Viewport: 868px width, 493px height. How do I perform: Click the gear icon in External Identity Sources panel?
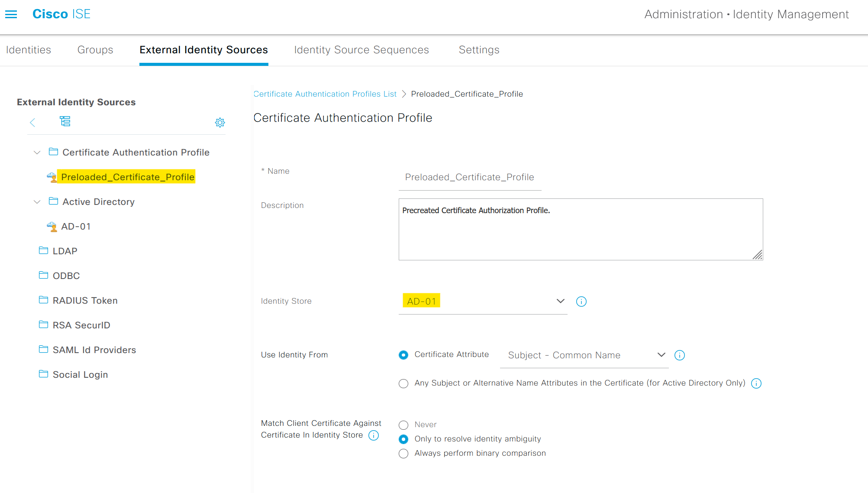point(220,123)
